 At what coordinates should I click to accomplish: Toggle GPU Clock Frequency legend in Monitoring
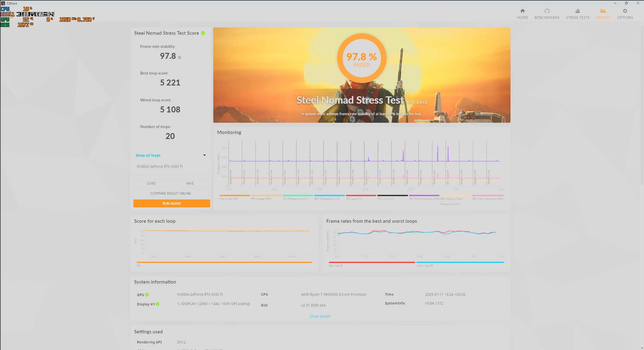coord(488,197)
